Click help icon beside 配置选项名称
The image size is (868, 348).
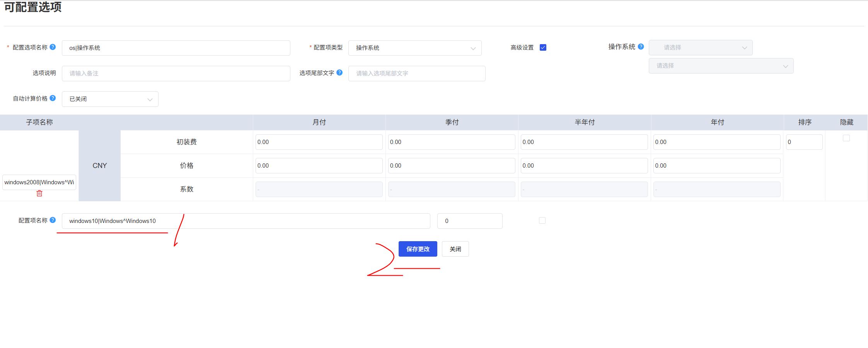coord(53,47)
